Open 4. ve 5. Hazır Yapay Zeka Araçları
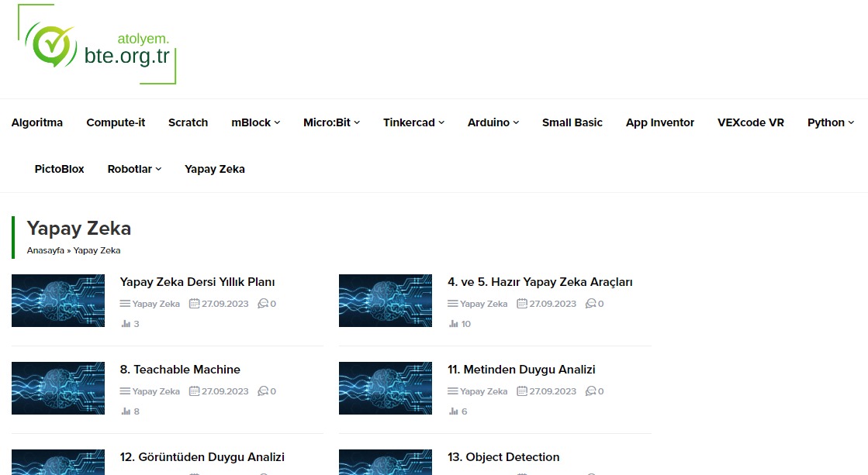 [x=540, y=281]
